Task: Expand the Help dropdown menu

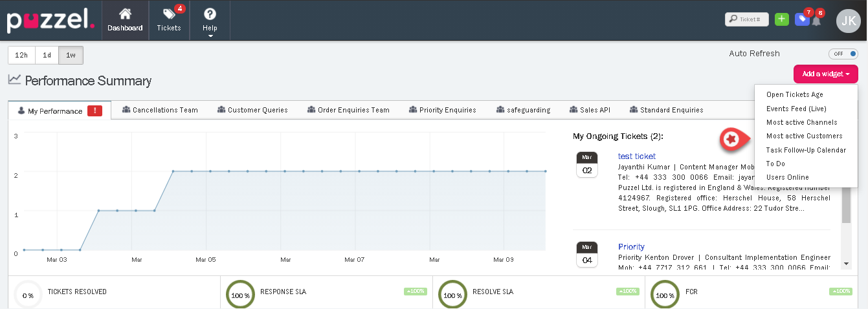Action: pyautogui.click(x=210, y=21)
